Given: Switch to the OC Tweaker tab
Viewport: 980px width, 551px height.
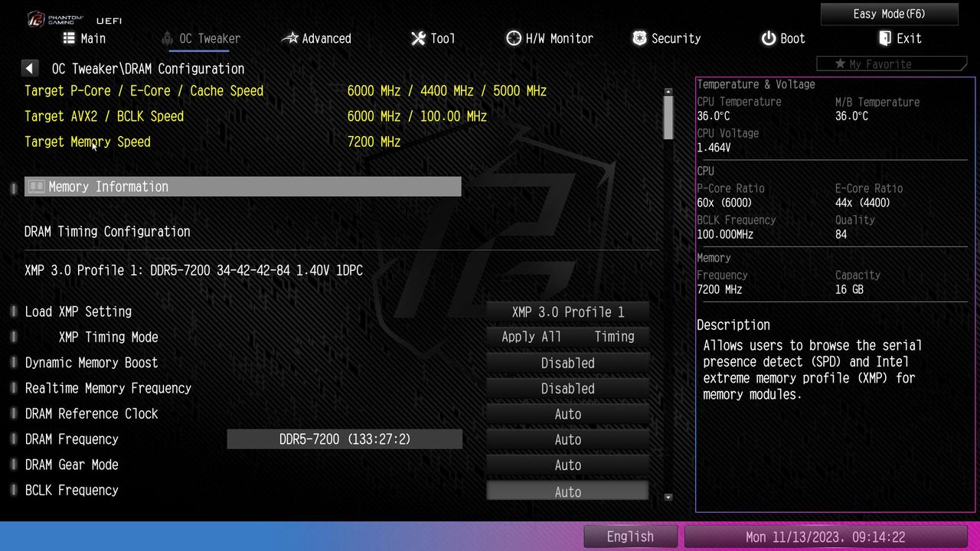Looking at the screenshot, I should [201, 38].
